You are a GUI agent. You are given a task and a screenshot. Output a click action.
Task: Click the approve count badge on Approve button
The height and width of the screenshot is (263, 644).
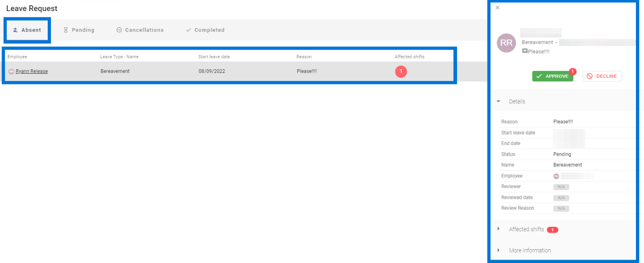click(x=573, y=71)
